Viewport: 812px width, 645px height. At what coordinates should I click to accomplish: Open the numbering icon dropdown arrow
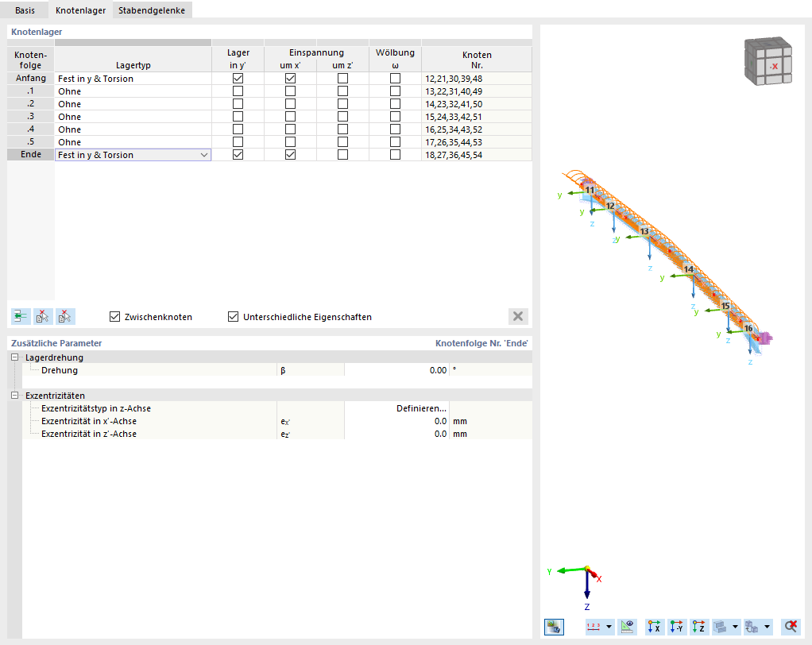coord(609,627)
